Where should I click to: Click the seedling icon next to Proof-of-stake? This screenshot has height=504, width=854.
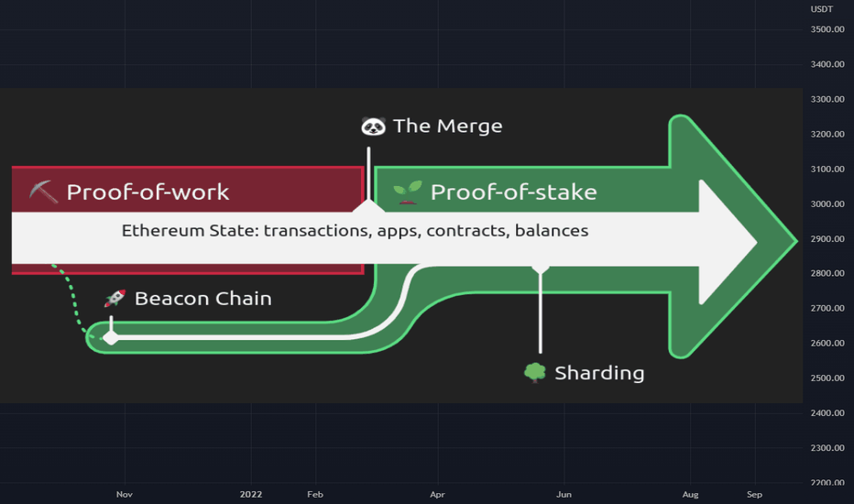[408, 192]
